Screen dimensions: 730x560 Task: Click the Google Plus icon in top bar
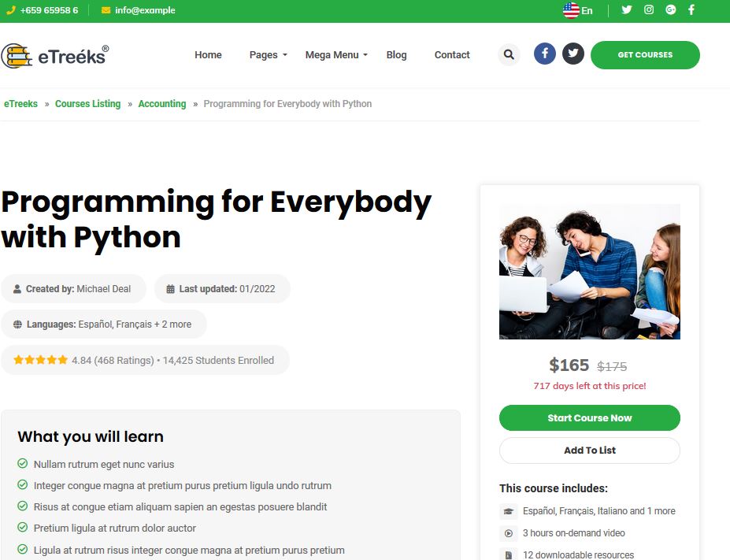[x=670, y=9]
